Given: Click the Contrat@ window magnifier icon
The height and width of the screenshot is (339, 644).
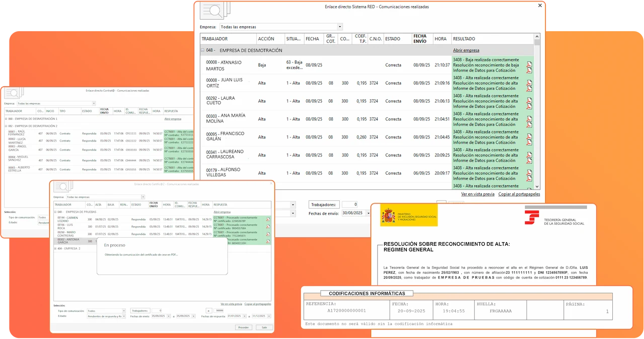Looking at the screenshot, I should tap(13, 94).
